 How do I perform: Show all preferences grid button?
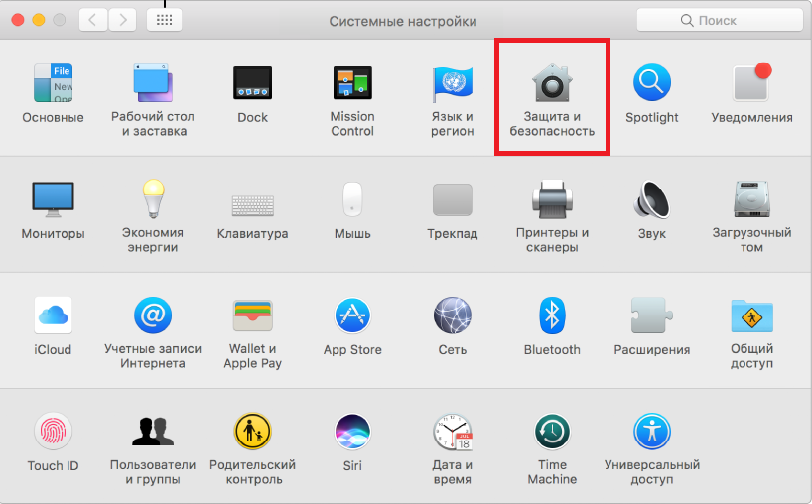(x=164, y=20)
